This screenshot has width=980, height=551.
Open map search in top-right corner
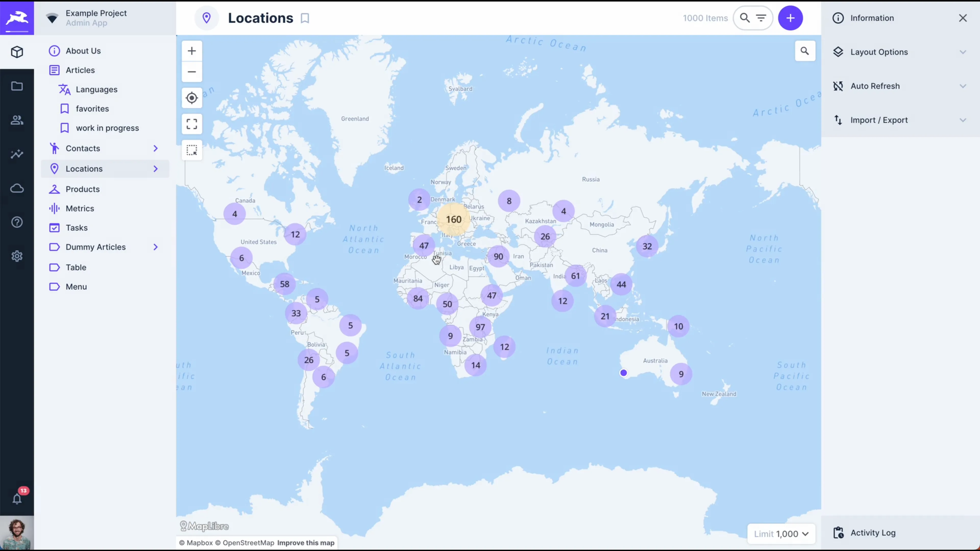coord(805,51)
